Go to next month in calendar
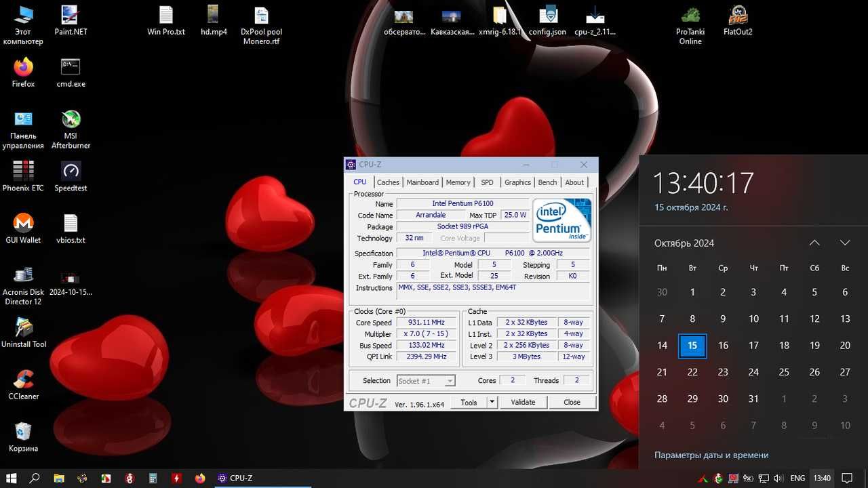868x488 pixels. coord(845,243)
